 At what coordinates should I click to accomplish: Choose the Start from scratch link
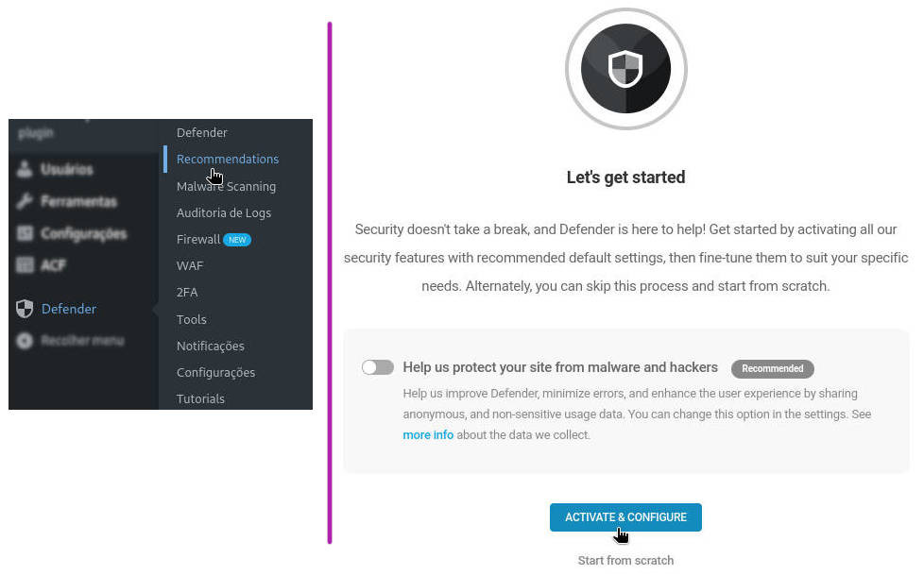(x=625, y=560)
